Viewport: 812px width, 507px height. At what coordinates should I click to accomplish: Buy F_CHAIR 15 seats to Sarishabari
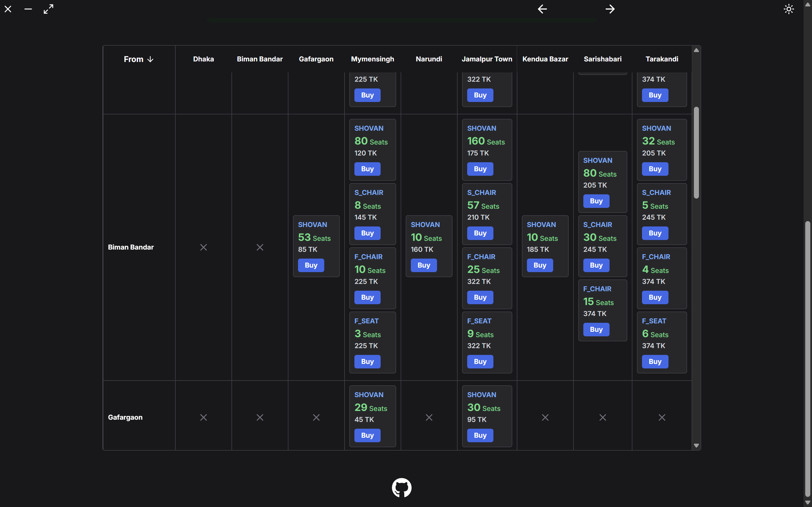tap(596, 330)
